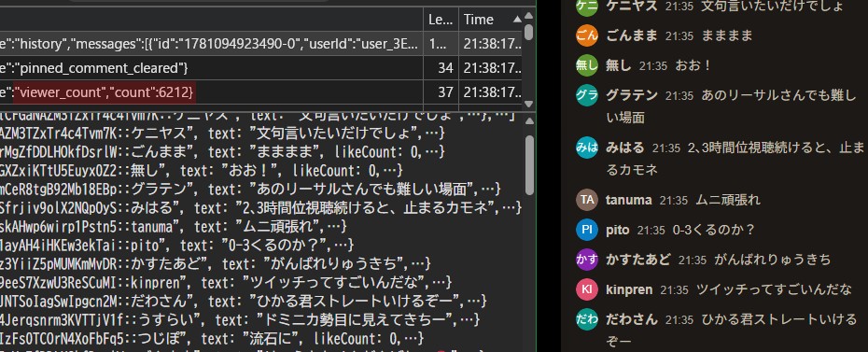Click the Time column sort arrow

point(517,20)
